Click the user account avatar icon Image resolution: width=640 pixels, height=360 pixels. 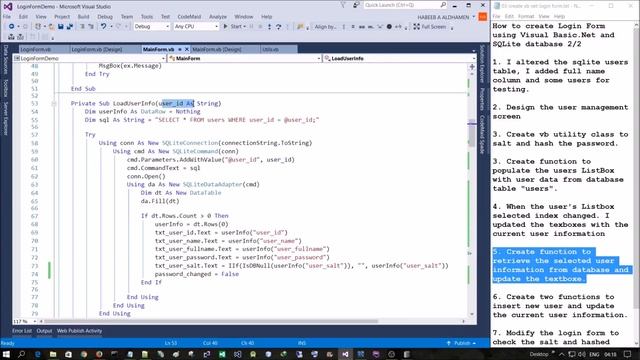[482, 17]
